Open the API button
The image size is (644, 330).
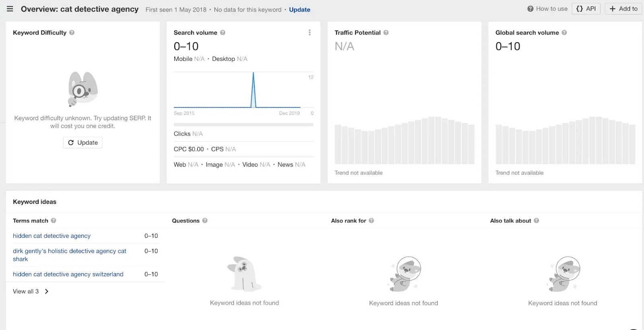586,9
